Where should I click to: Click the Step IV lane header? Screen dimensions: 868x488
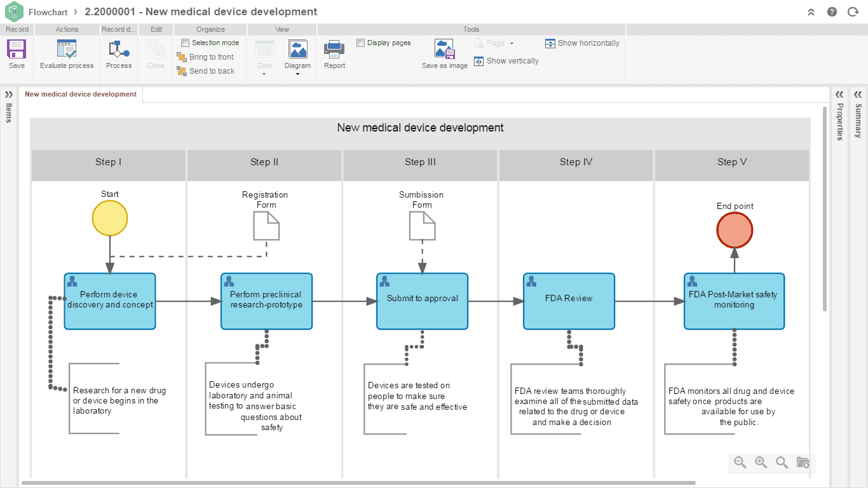(576, 165)
